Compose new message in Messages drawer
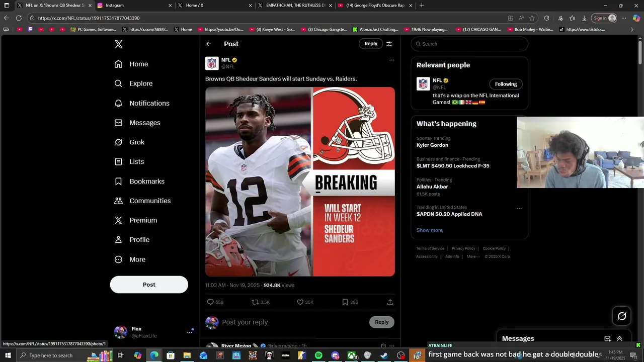 [x=607, y=339]
